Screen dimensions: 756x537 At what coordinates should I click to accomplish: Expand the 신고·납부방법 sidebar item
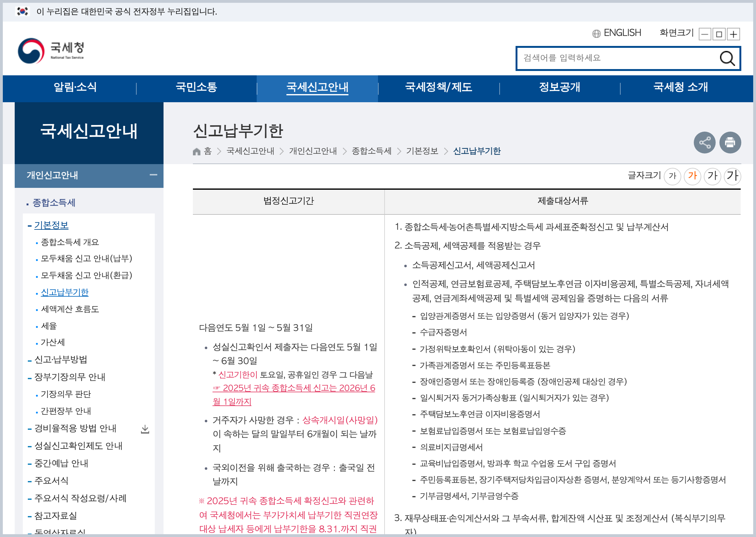click(x=61, y=359)
